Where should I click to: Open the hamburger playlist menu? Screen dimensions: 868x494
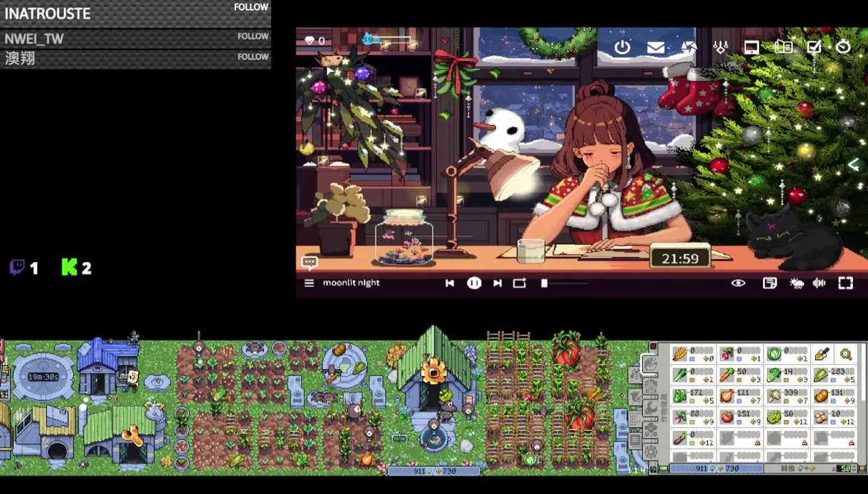(x=309, y=283)
